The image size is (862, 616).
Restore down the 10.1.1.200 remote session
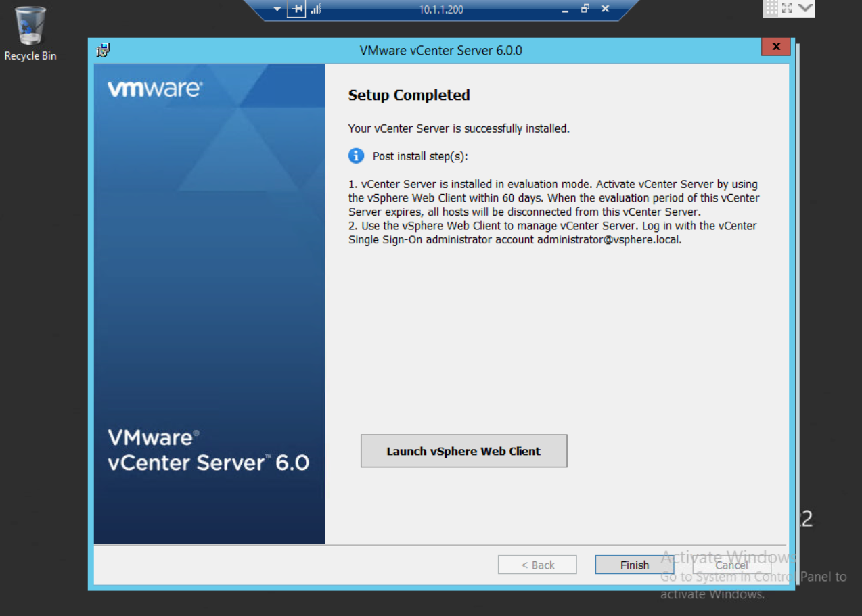tap(585, 9)
